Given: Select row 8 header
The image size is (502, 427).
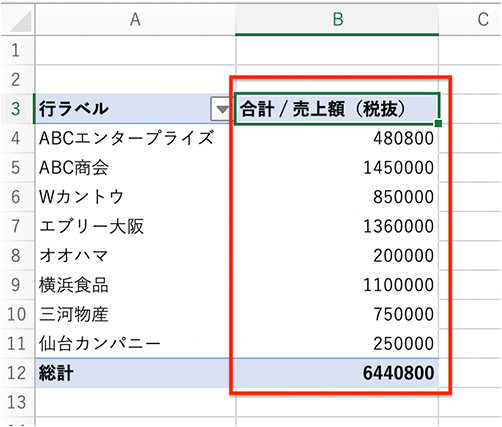Looking at the screenshot, I should click(17, 256).
